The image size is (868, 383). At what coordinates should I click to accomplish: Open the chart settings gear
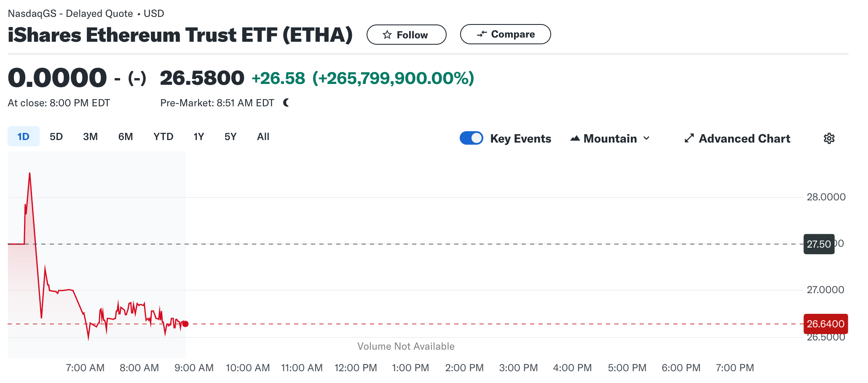829,138
